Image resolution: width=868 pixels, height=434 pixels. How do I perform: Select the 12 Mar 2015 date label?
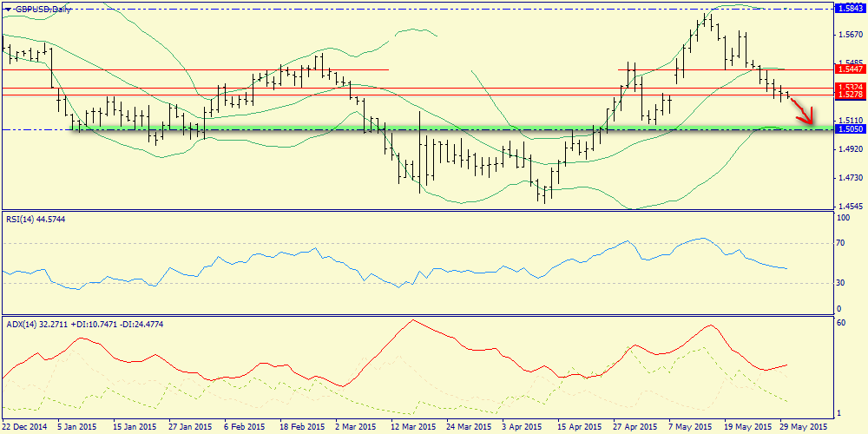pyautogui.click(x=413, y=427)
